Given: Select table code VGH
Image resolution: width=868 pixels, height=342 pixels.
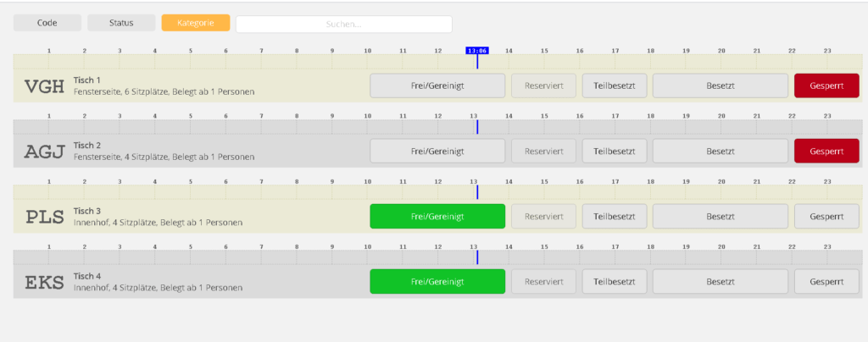Looking at the screenshot, I should point(44,86).
